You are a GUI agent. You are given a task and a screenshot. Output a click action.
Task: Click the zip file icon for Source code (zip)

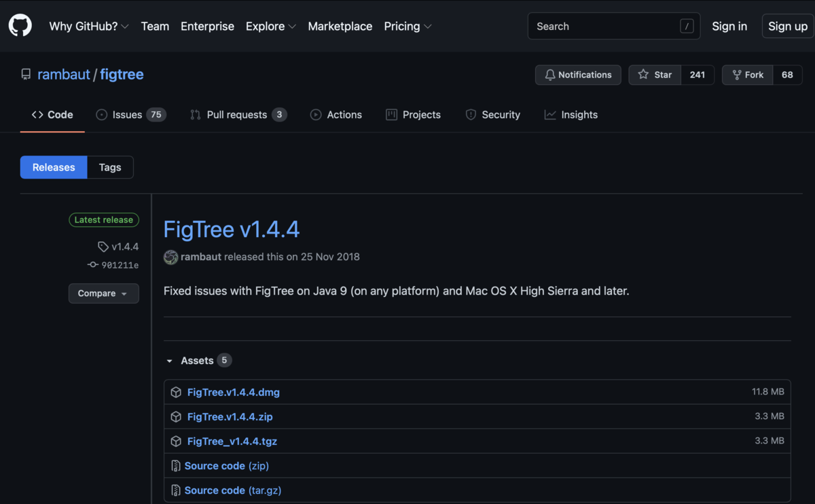pos(176,466)
